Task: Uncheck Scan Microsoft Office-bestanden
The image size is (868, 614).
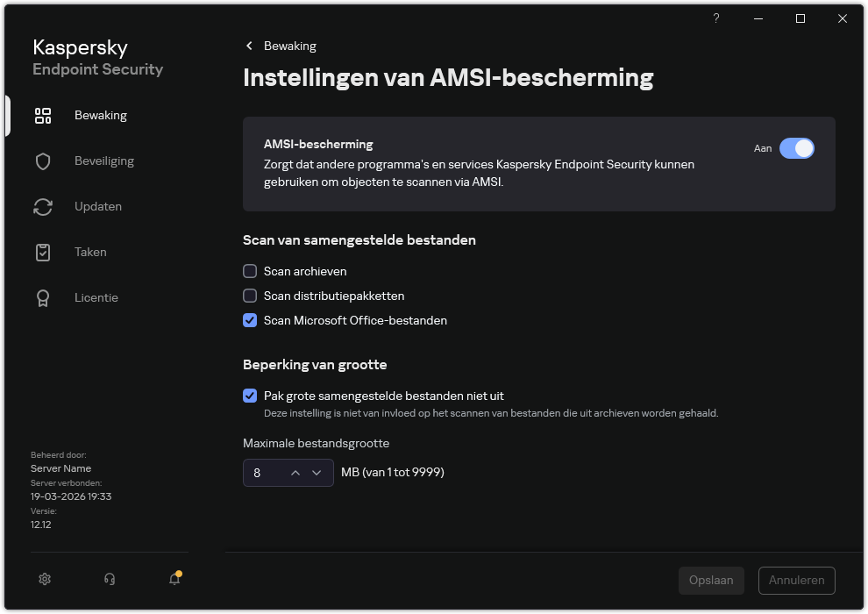Action: pyautogui.click(x=250, y=320)
